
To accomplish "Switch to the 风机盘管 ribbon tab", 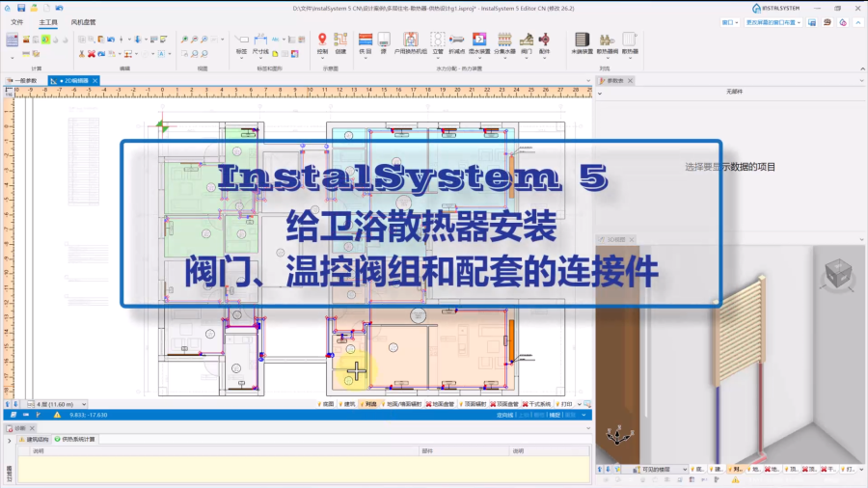I will click(83, 22).
